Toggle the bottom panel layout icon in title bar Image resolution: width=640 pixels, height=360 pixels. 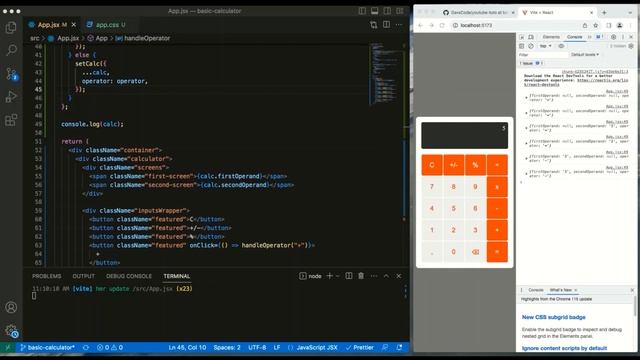[374, 11]
